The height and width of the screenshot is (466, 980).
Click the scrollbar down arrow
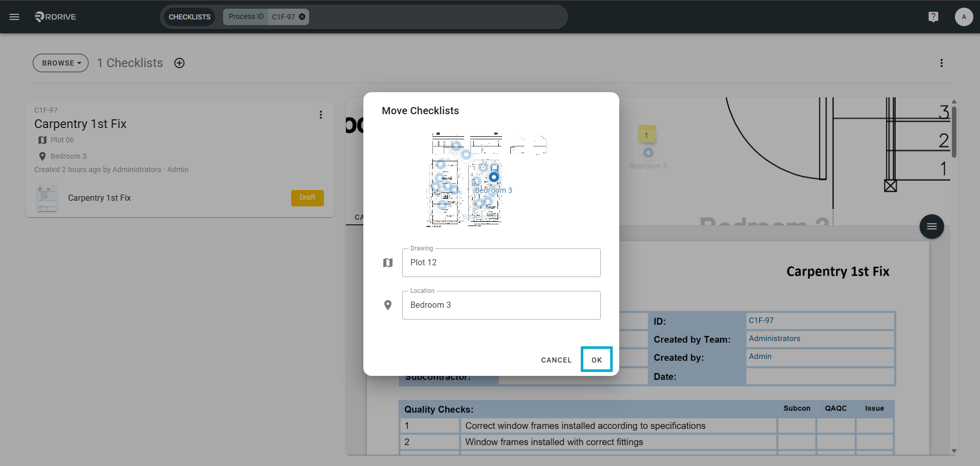pyautogui.click(x=954, y=451)
